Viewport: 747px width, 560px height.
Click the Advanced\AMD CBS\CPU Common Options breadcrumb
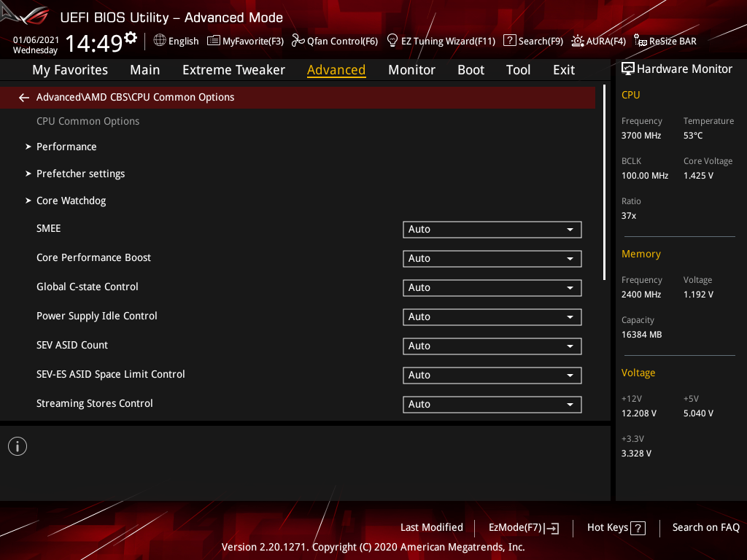coord(135,97)
